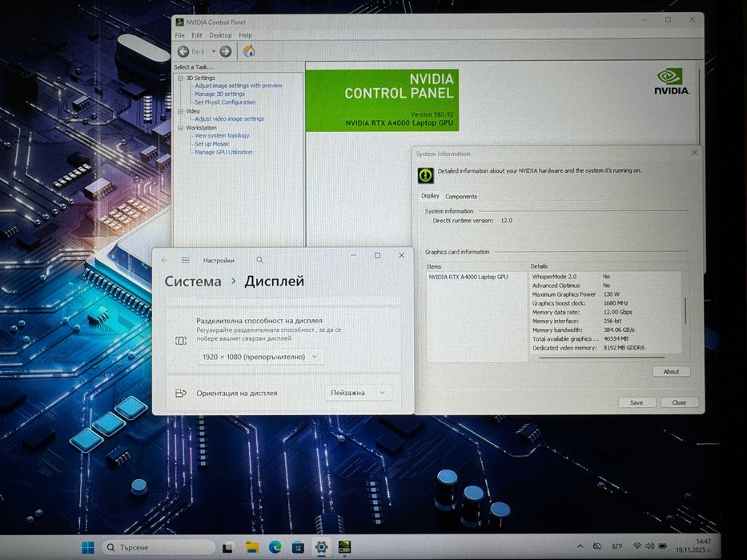The width and height of the screenshot is (747, 560).
Task: Open the Windows Start menu
Action: click(88, 547)
